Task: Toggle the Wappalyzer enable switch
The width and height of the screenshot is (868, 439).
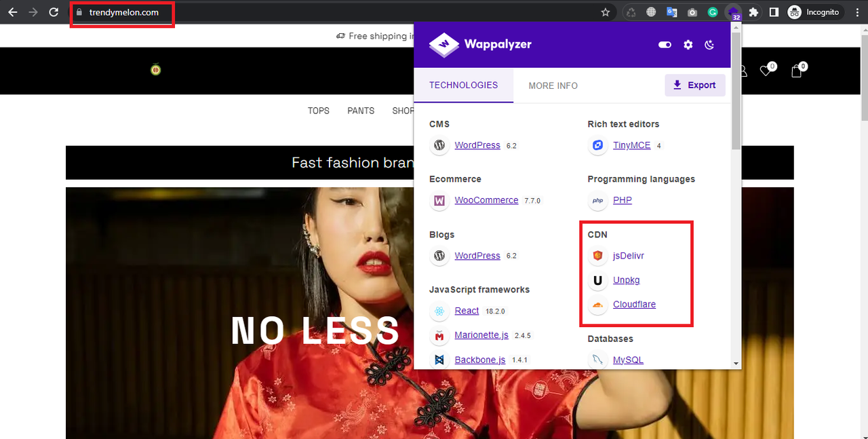Action: (665, 45)
